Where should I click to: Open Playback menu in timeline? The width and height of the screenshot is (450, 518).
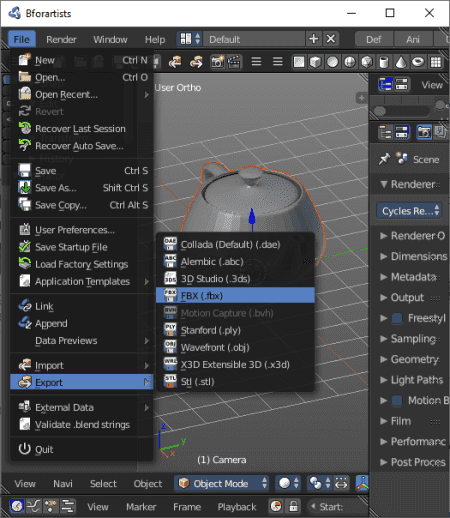pyautogui.click(x=237, y=507)
